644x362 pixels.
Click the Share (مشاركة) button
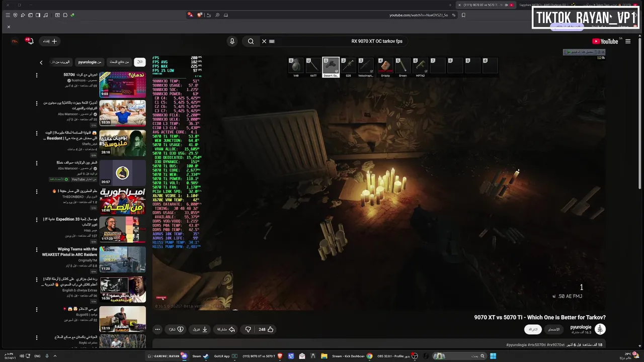(x=226, y=329)
